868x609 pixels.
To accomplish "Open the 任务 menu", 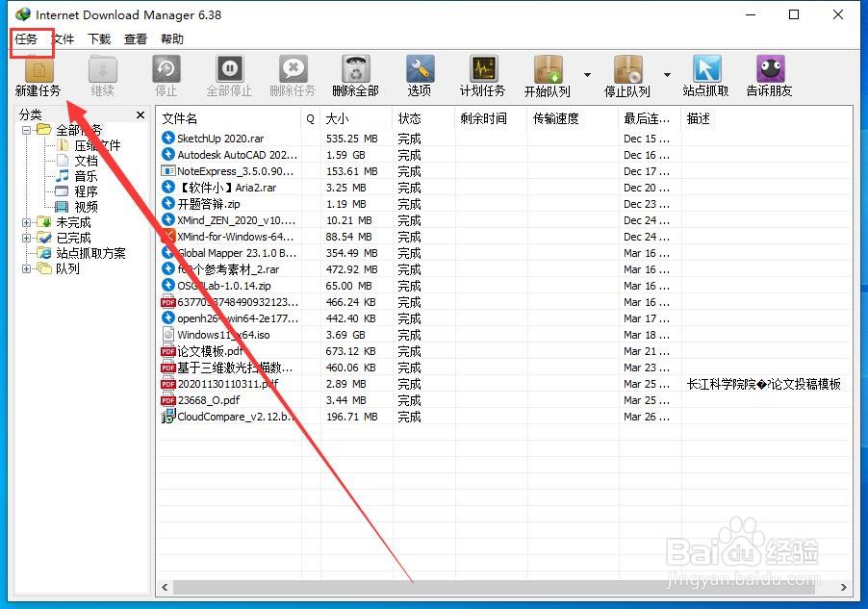I will tap(26, 39).
